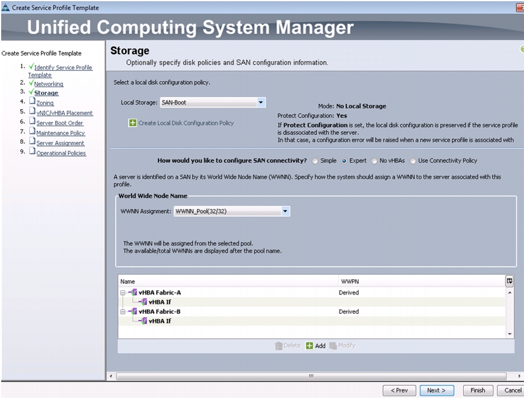
Task: Select the Simple SAN connectivity option
Action: point(315,161)
